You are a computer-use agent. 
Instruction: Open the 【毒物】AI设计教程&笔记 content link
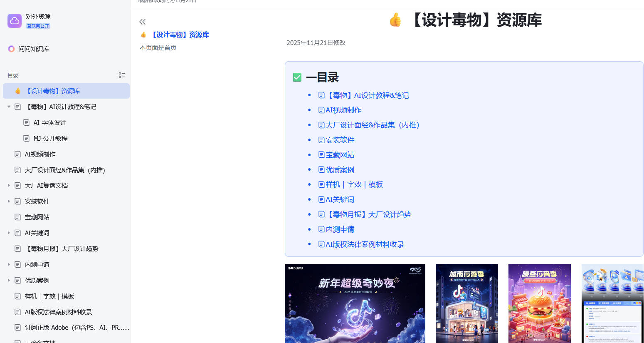364,95
